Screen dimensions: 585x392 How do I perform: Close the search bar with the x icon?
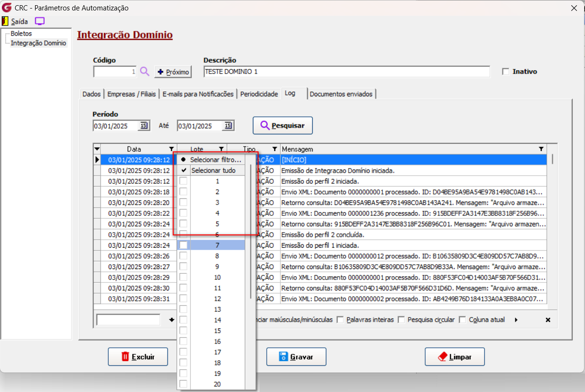pos(548,320)
